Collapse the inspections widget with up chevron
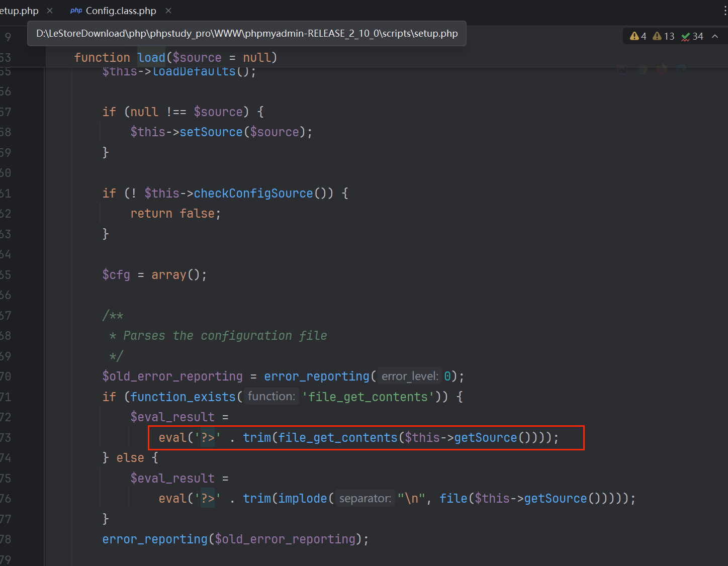728x566 pixels. tap(715, 36)
